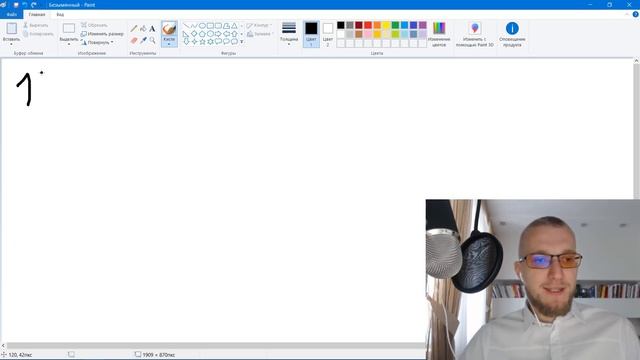Choose the Diamond shape
Viewport: 640px width, 360px height.
194,34
